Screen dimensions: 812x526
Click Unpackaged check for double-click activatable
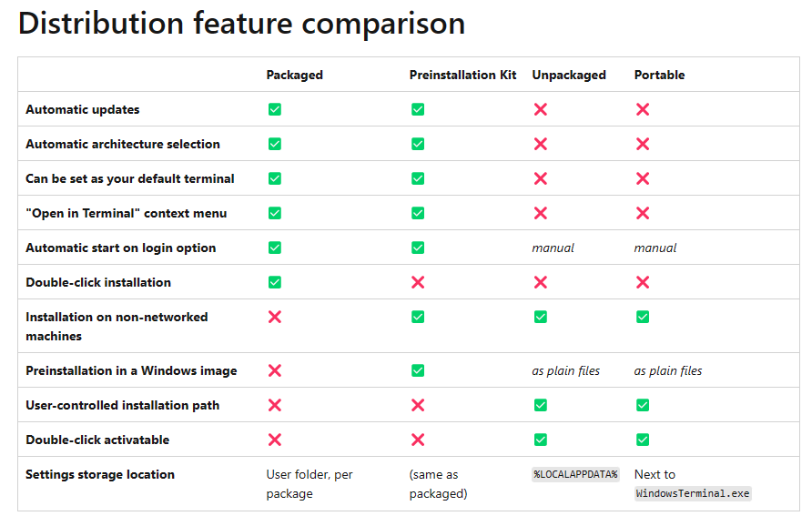(x=541, y=440)
